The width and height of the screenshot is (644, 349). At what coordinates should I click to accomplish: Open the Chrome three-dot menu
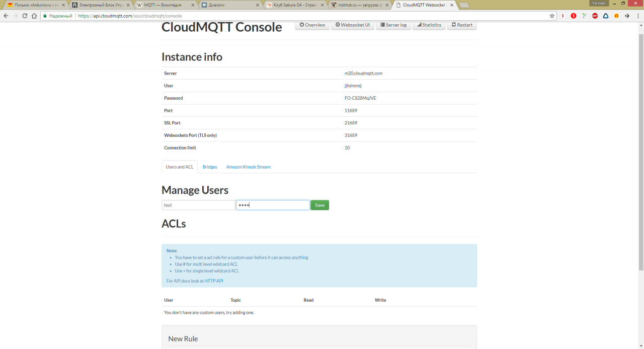pyautogui.click(x=637, y=16)
